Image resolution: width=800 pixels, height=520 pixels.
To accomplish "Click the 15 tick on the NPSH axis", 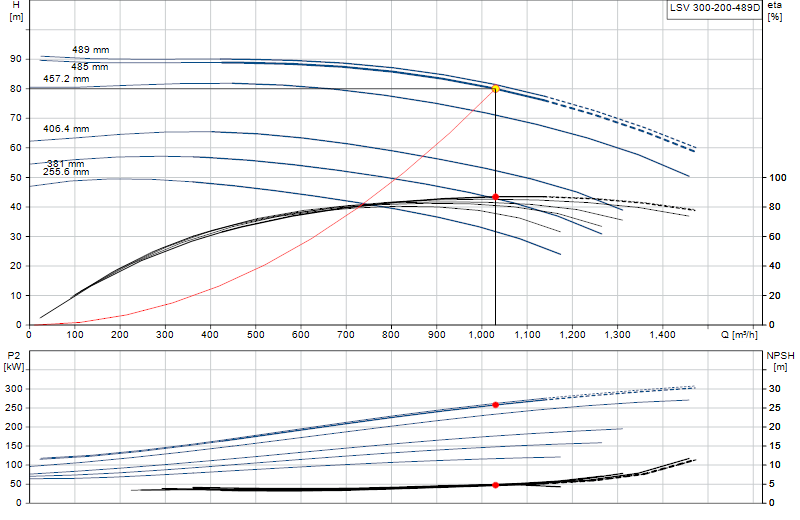I will click(774, 445).
